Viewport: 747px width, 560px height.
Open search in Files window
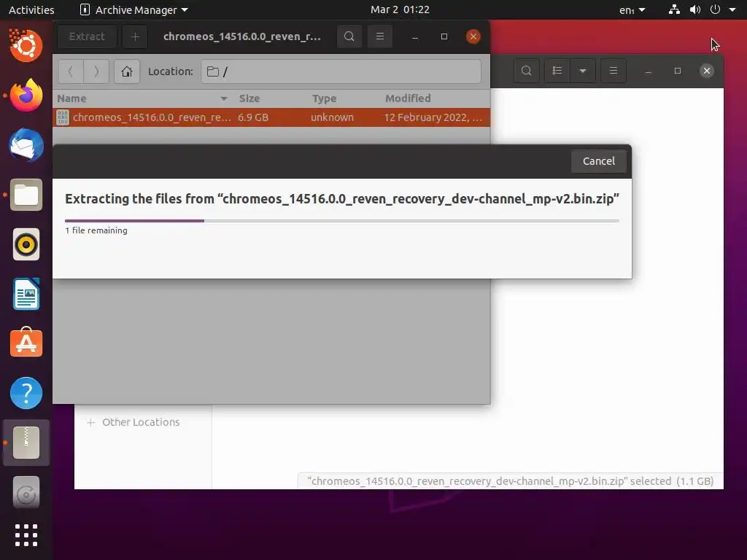coord(527,71)
